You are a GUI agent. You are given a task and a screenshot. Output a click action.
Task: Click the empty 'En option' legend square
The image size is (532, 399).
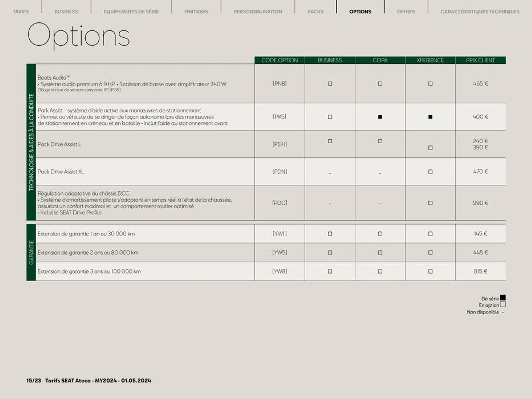[x=503, y=304]
